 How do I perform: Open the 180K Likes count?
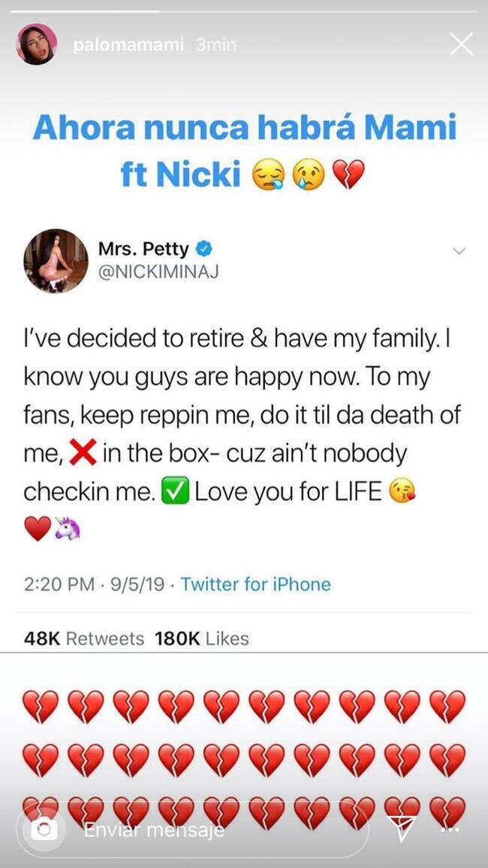click(201, 639)
